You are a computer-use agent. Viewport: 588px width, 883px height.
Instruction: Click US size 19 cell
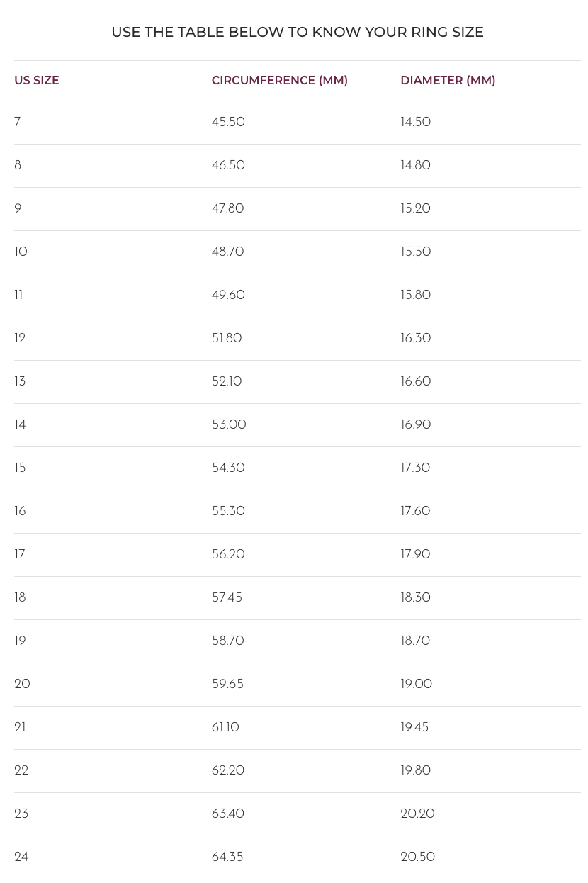tap(20, 641)
